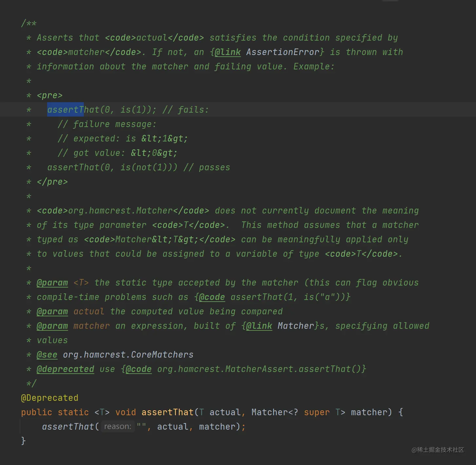Click the 'public' keyword

click(36, 412)
